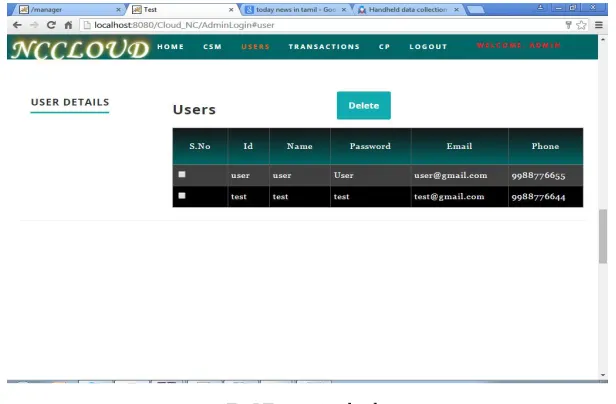Screen dimensions: 616x404
Task: Click the Id column header
Action: 248,146
